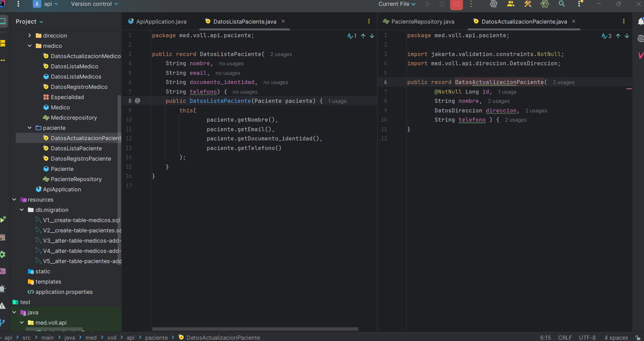
Task: Open the left editor's tab options kebab menu
Action: pos(369,21)
